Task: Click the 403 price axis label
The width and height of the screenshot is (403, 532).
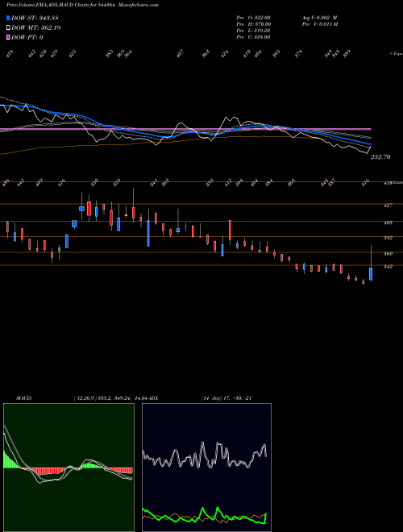Action: click(388, 223)
